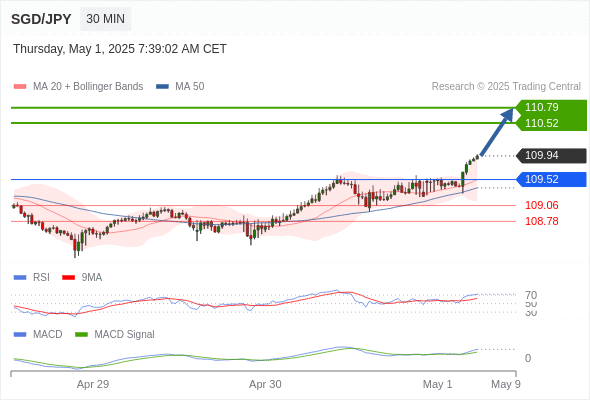Image resolution: width=590 pixels, height=400 pixels.
Task: Toggle the 9MA legend entry
Action: pos(82,278)
